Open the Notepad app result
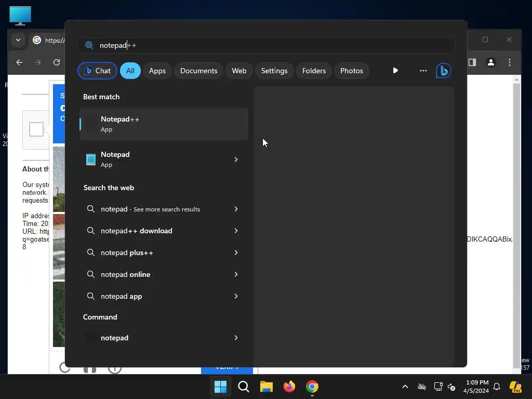Image resolution: width=532 pixels, height=399 pixels. point(164,159)
